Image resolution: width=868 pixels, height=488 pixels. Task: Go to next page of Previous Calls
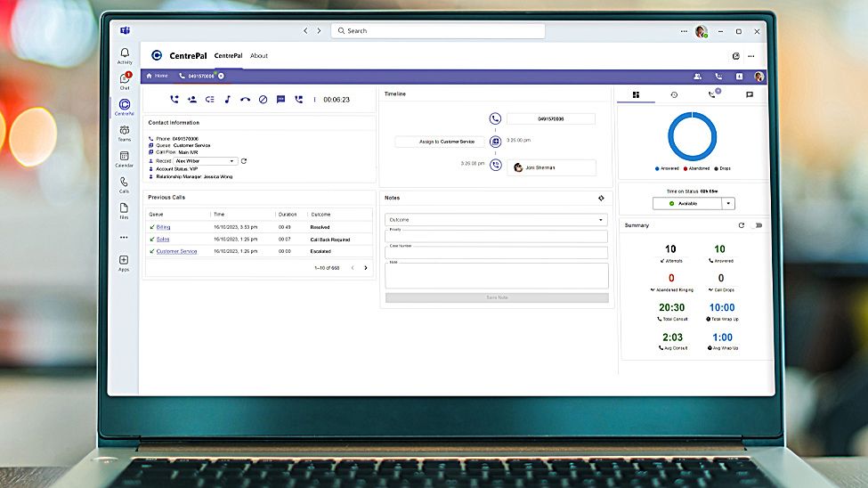(x=366, y=268)
